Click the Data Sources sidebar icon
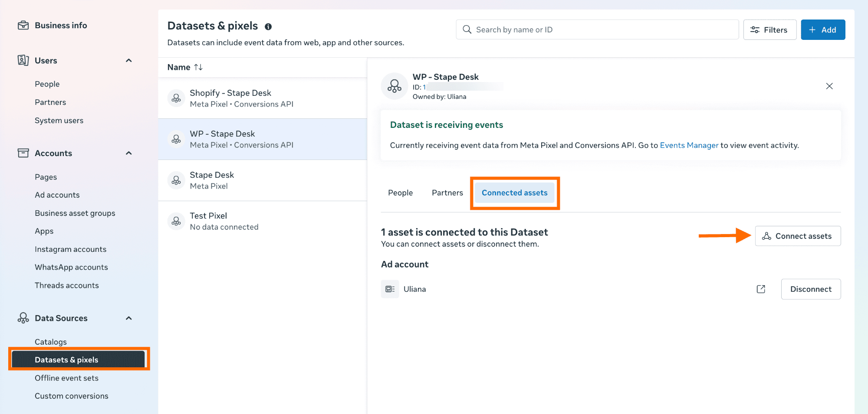Screen dimensions: 868x414 (23, 318)
